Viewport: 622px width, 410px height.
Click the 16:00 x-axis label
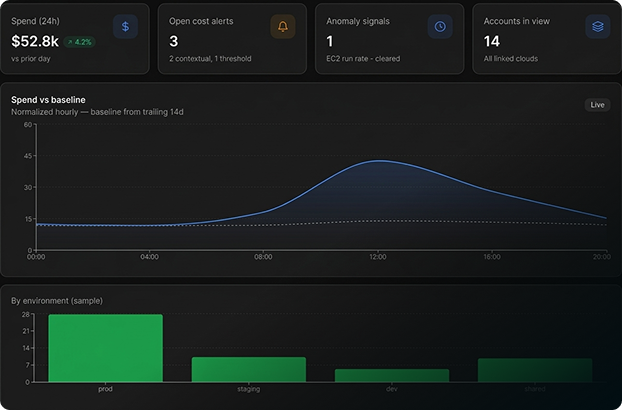pos(491,257)
